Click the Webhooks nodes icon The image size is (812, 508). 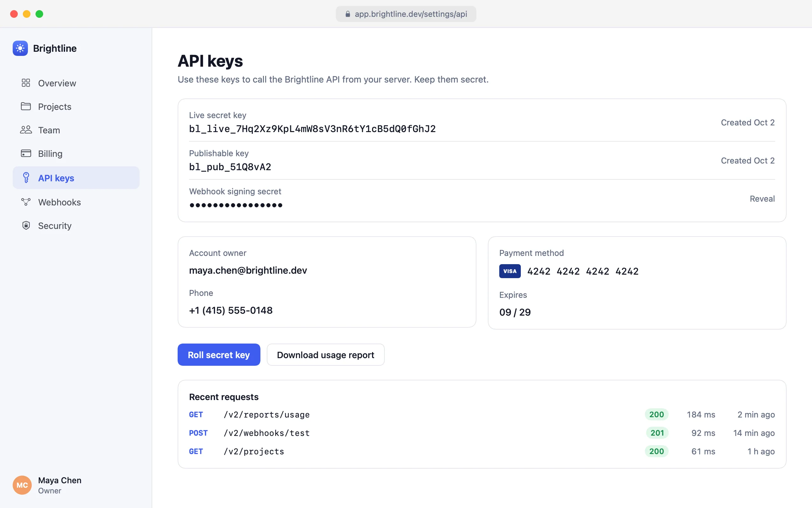[x=26, y=202]
